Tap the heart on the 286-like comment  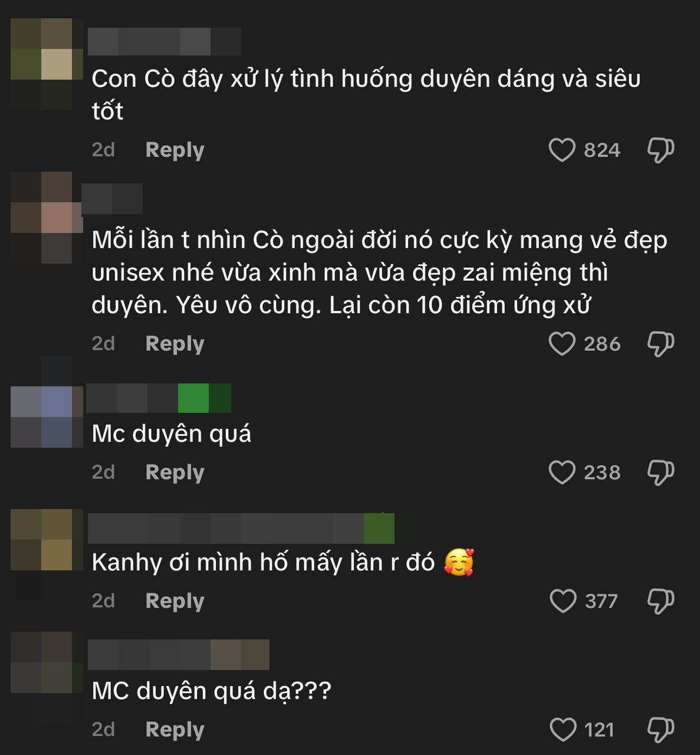561,343
